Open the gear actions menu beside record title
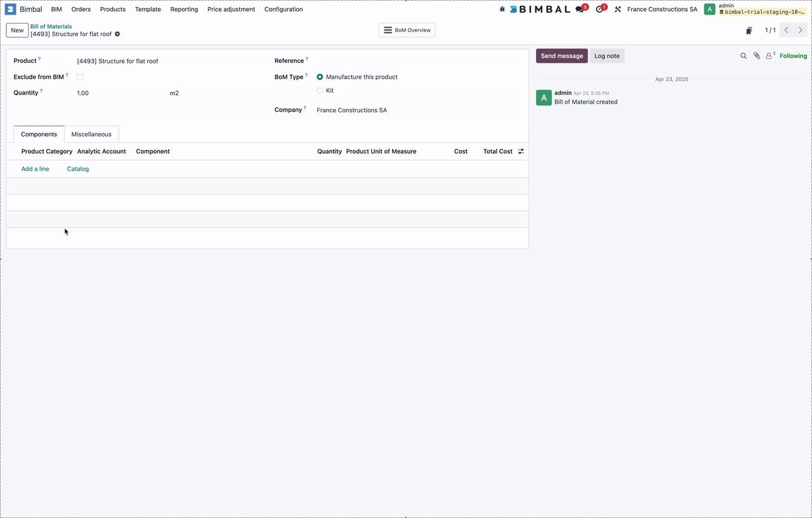812x518 pixels. (x=117, y=34)
